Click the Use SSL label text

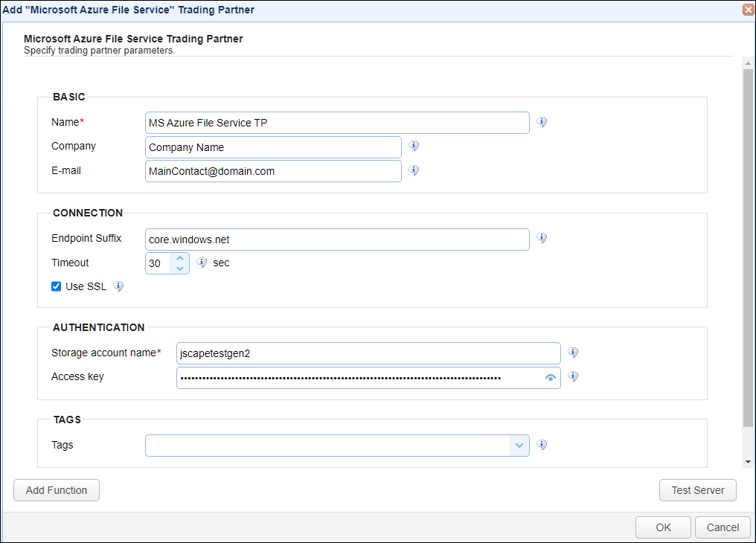click(x=86, y=286)
